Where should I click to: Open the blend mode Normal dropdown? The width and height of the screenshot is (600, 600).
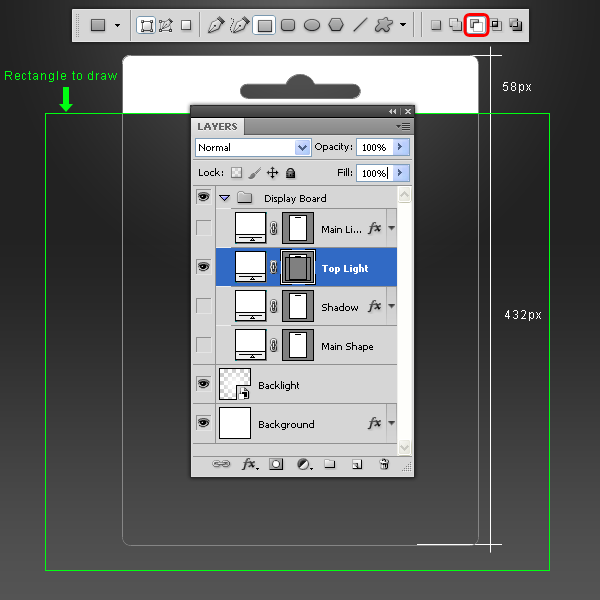(253, 147)
